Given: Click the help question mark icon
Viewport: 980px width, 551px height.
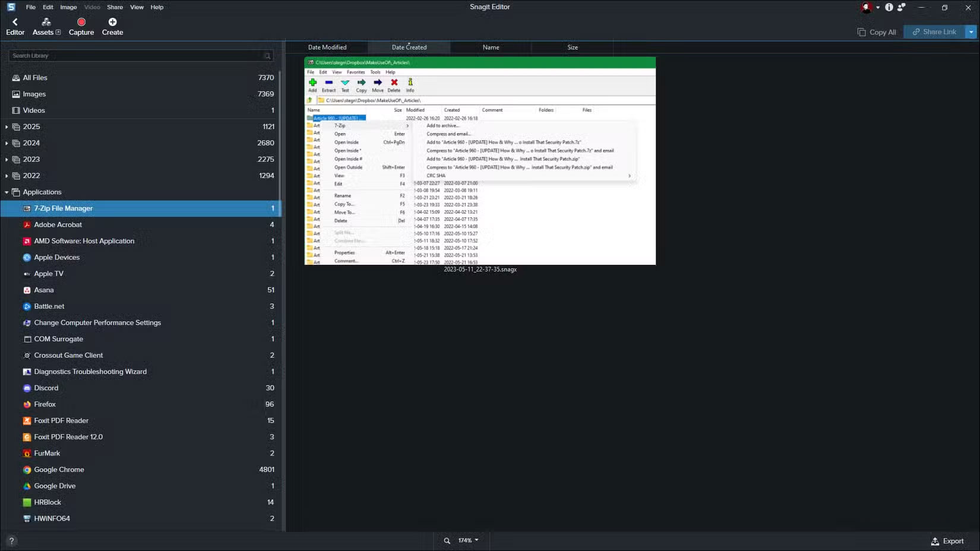Looking at the screenshot, I should click(x=11, y=541).
